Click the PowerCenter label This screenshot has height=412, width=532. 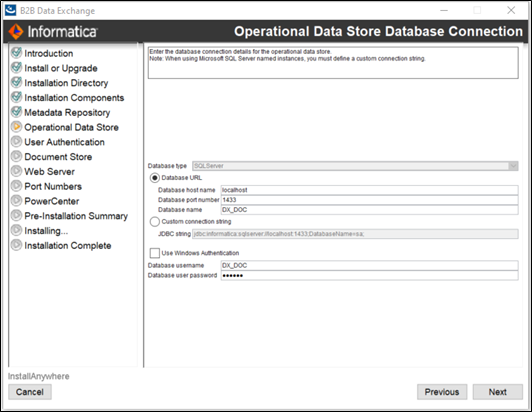click(x=52, y=201)
